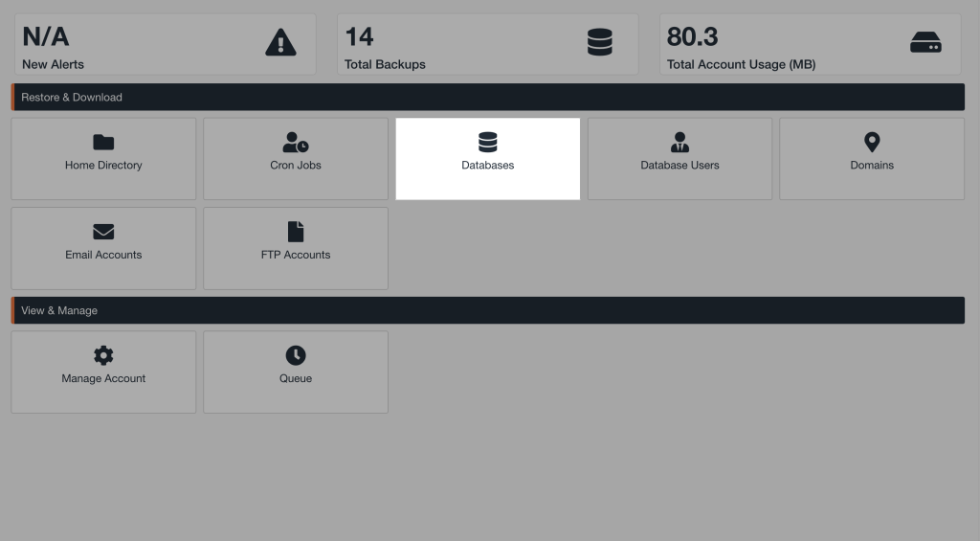Screen dimensions: 980x541
Task: Open FTP Accounts via the file icon
Action: click(296, 232)
